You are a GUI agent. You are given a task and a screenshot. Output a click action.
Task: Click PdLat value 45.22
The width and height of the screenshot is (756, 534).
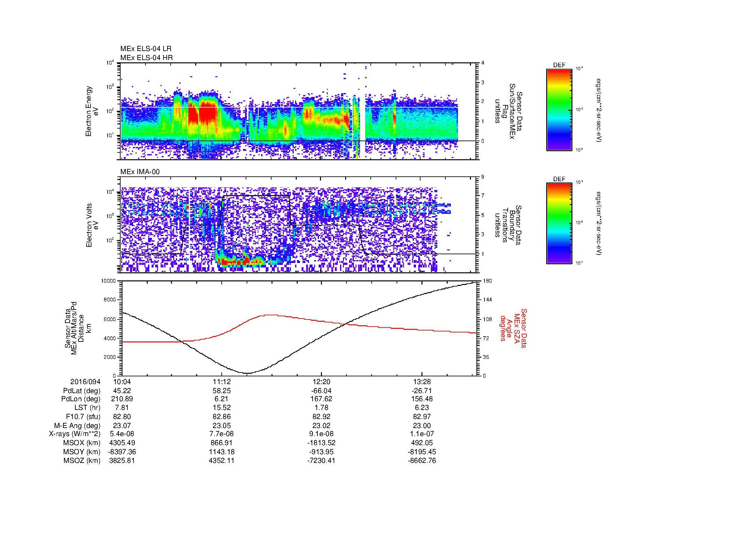[122, 391]
